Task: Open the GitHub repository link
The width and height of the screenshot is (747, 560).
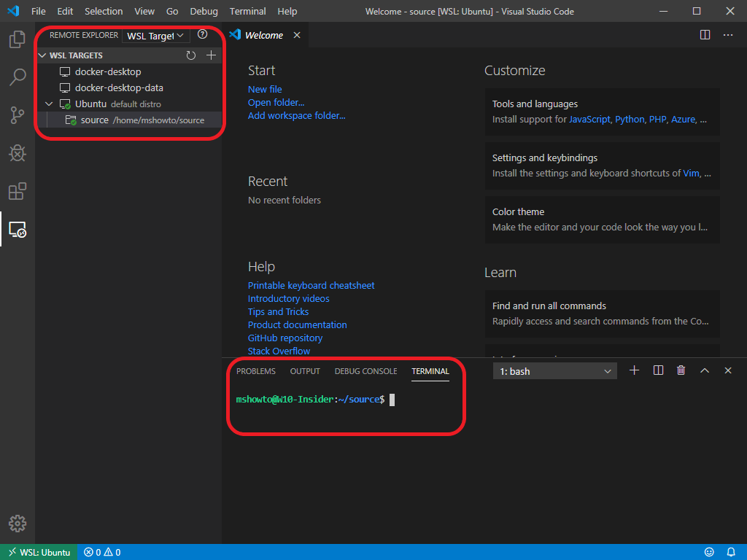Action: click(x=285, y=338)
